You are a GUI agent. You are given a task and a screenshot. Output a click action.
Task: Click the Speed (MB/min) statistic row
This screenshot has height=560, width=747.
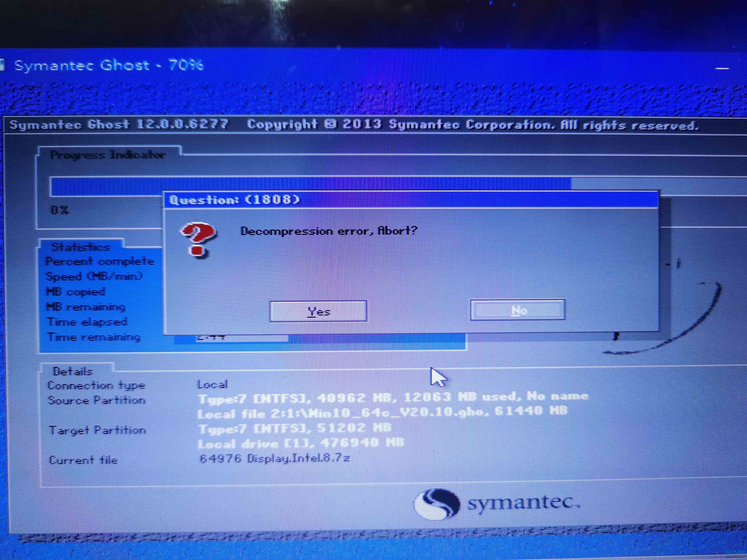click(94, 277)
